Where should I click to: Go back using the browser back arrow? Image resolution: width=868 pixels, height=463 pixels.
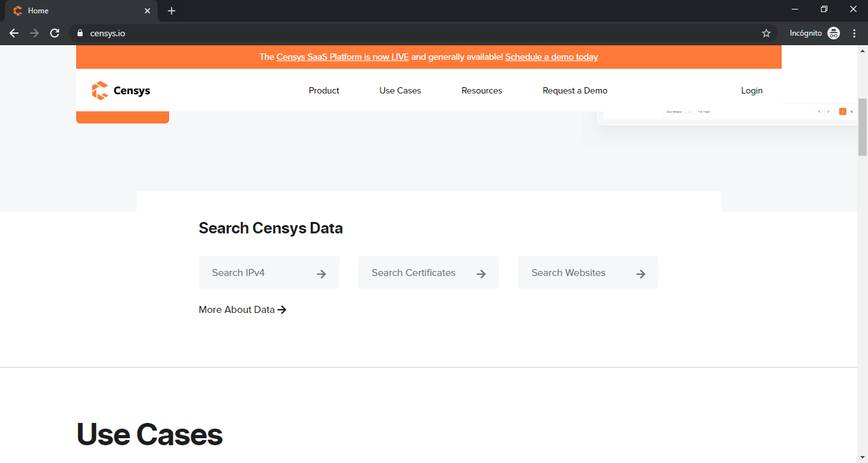coord(14,33)
